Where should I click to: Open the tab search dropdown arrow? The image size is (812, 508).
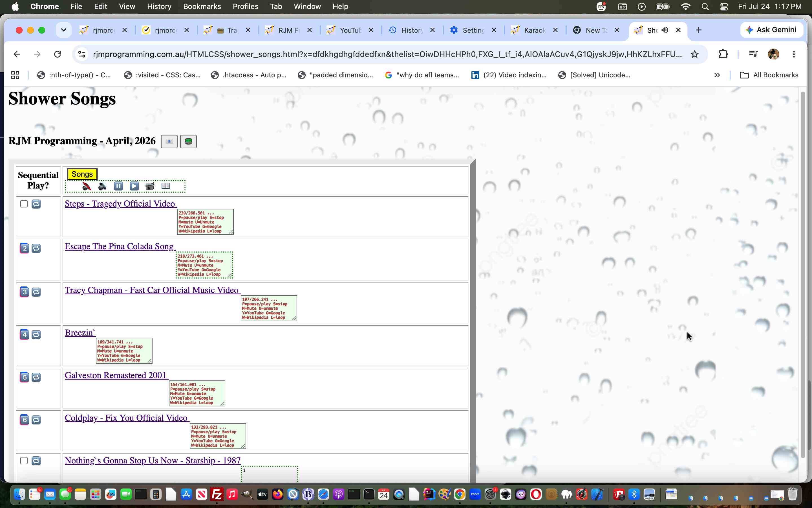pos(63,30)
